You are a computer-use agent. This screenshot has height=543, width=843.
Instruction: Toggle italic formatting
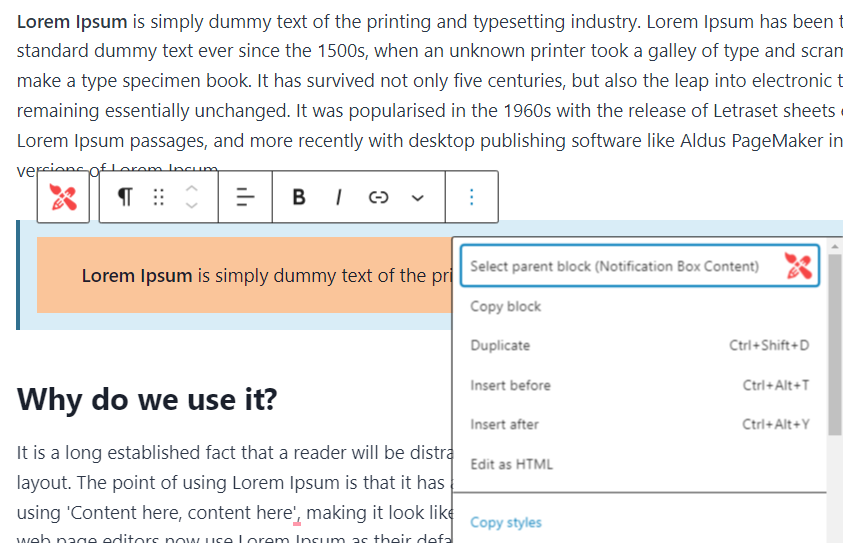(x=339, y=197)
